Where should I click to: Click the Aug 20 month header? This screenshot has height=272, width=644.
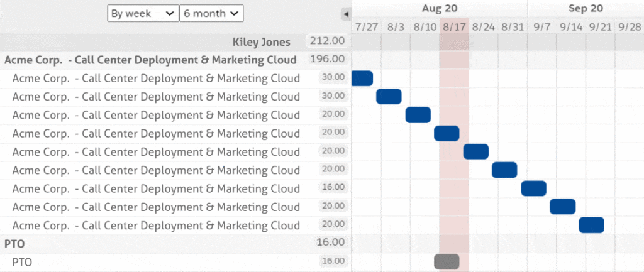coord(440,8)
